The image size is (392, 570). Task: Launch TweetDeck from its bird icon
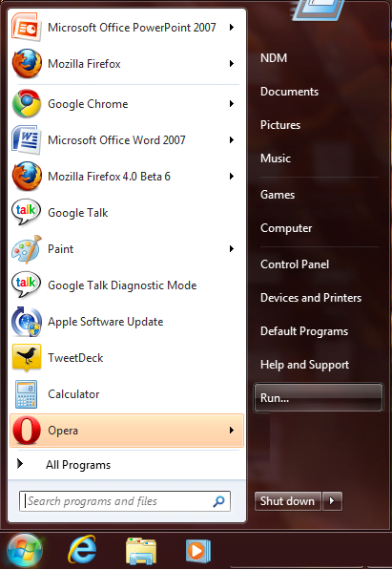click(x=26, y=358)
